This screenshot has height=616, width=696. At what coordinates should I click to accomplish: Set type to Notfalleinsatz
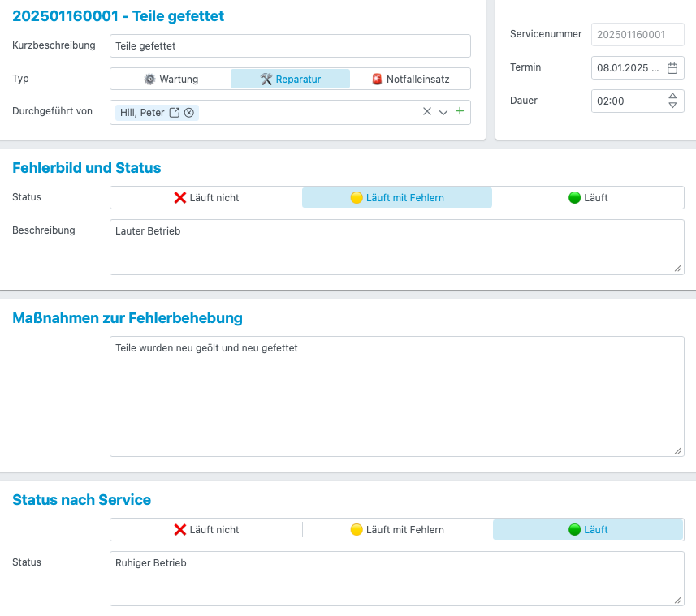(410, 79)
